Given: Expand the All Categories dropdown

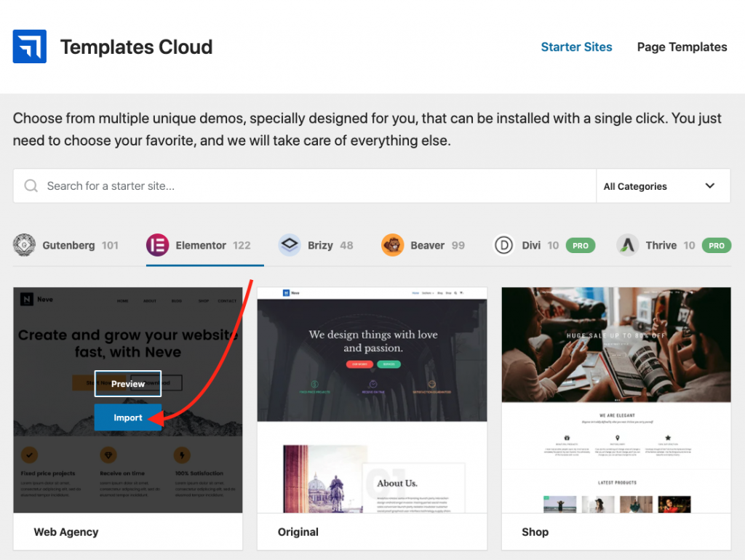Looking at the screenshot, I should pyautogui.click(x=664, y=186).
